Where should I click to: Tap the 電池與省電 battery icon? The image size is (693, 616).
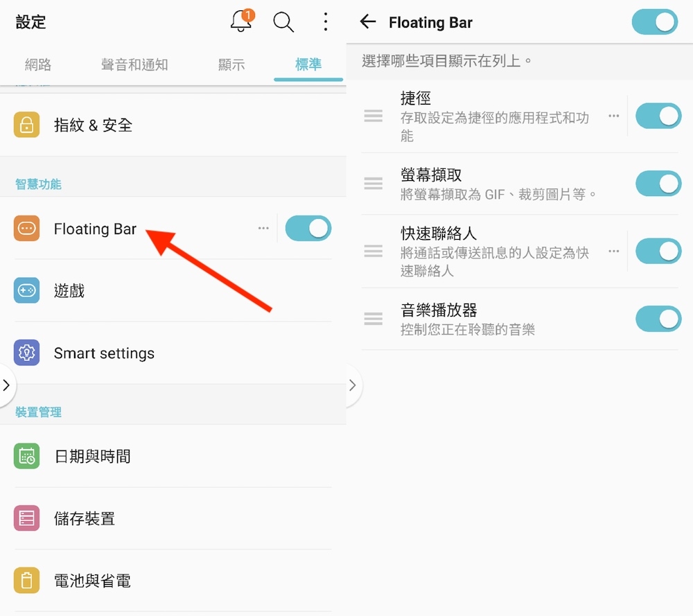[26, 581]
